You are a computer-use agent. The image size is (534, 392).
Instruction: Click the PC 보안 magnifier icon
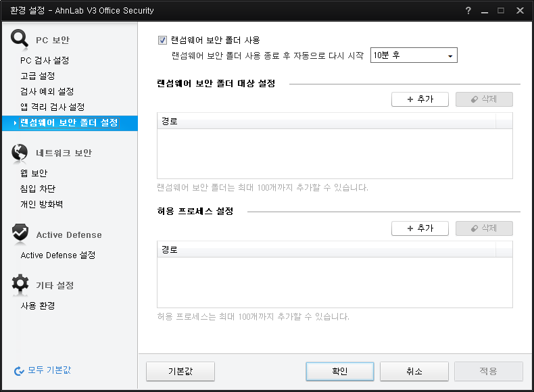(x=20, y=38)
